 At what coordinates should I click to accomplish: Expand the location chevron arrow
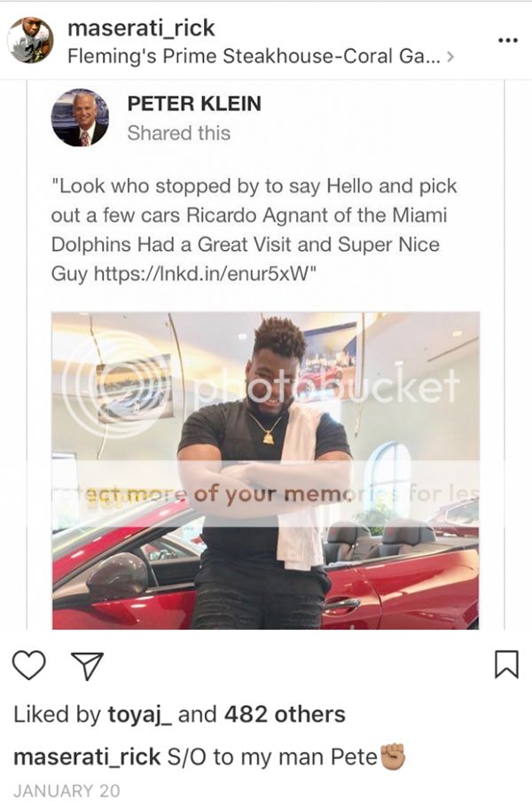point(450,56)
